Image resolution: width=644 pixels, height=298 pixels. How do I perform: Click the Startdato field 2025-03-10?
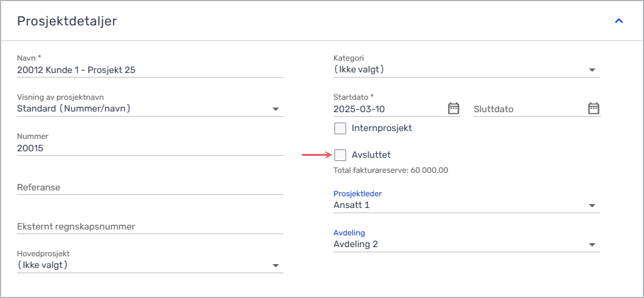390,109
